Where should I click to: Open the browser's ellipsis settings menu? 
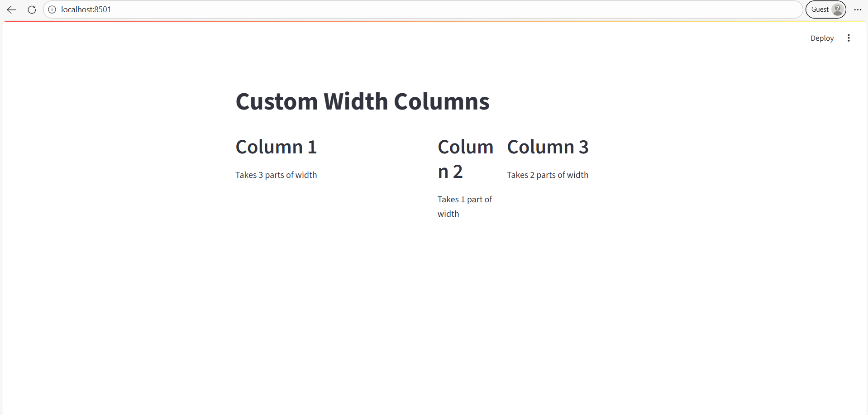coord(858,9)
